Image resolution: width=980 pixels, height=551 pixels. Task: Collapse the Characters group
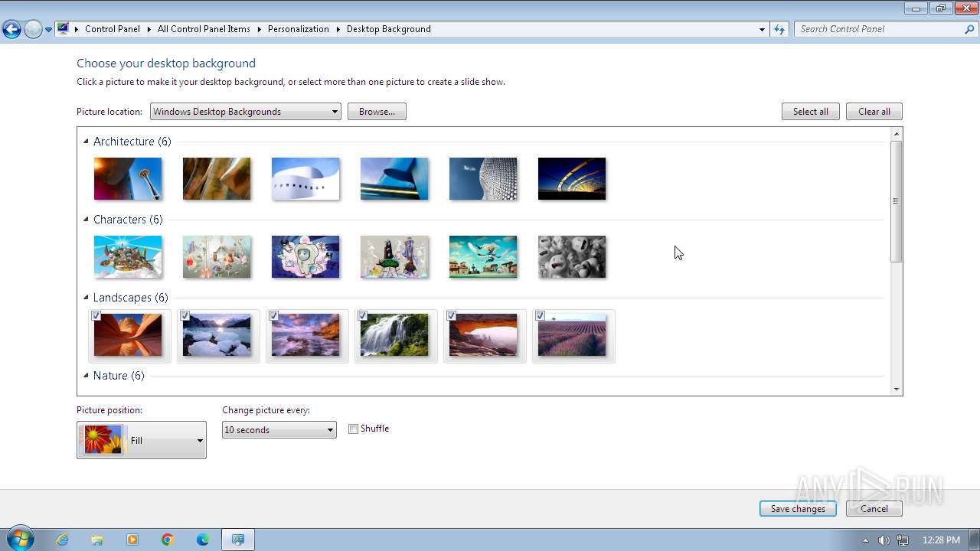[x=86, y=220]
